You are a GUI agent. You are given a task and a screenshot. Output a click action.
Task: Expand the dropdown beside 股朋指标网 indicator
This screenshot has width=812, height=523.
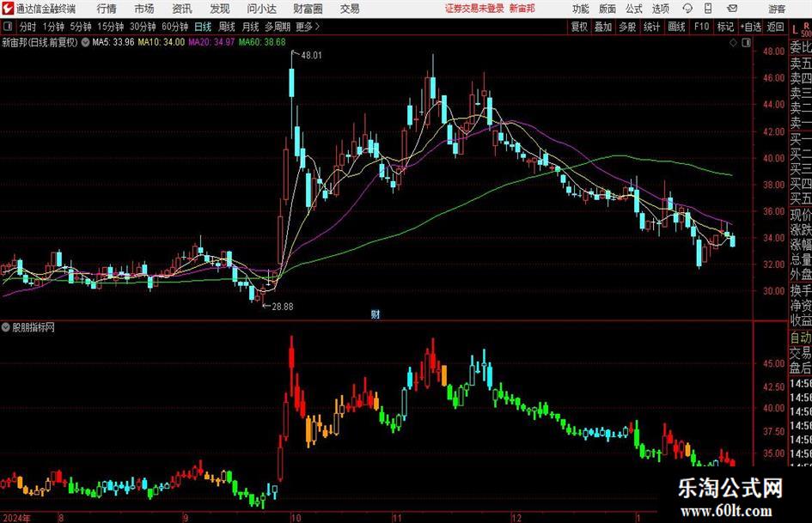(x=6, y=327)
